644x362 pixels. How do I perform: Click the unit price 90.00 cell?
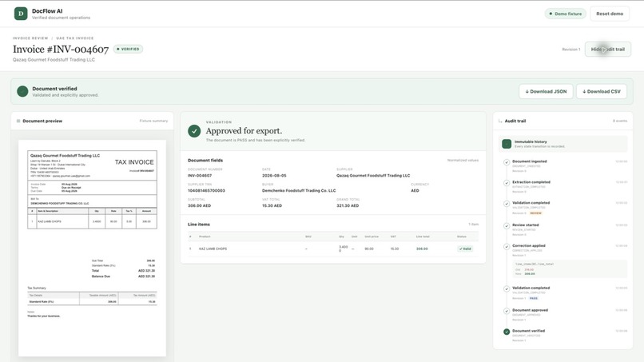click(x=369, y=249)
